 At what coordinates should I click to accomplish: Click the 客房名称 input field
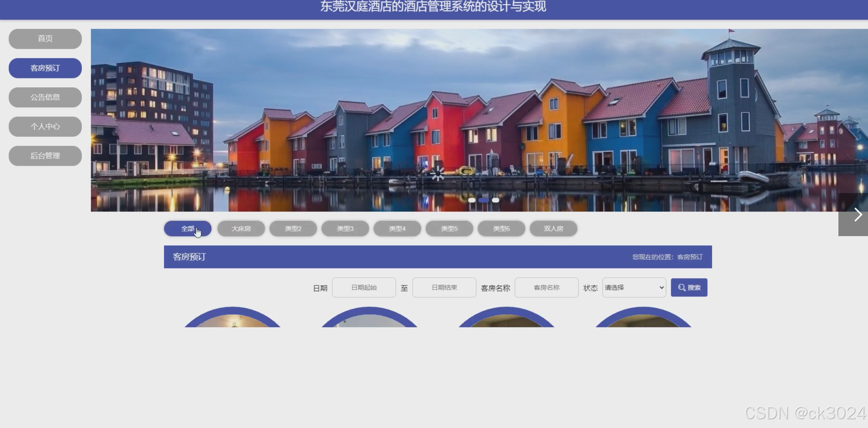546,287
